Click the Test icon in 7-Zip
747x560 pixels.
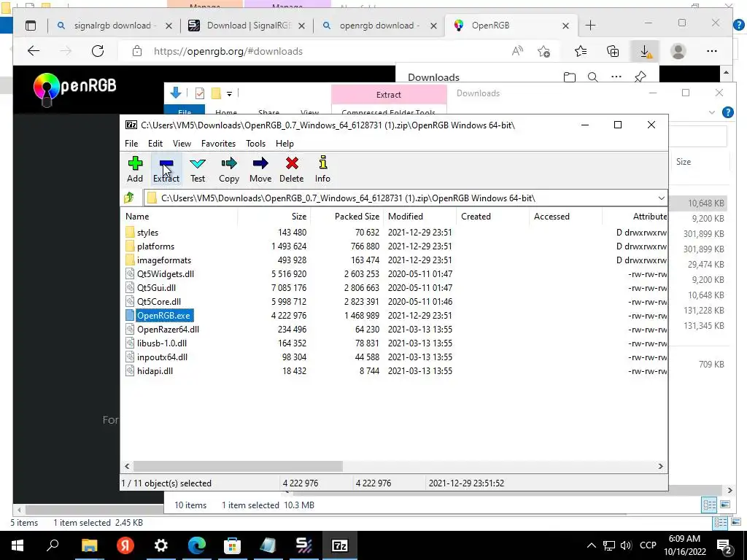coord(198,169)
